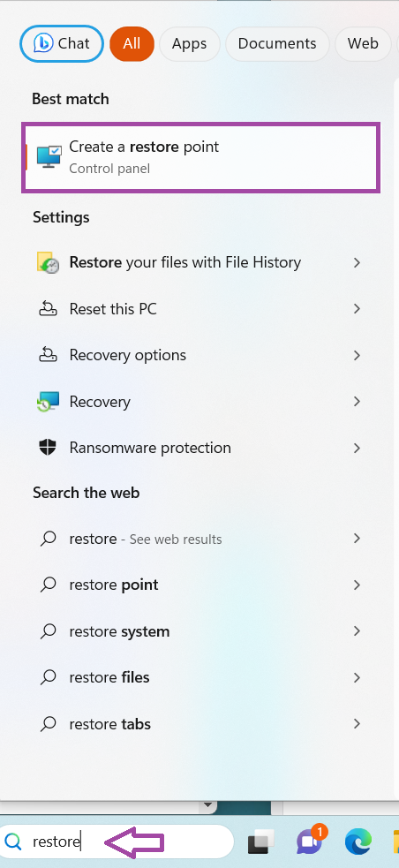The width and height of the screenshot is (399, 868).
Task: Switch to the Documents filter
Action: click(x=277, y=44)
